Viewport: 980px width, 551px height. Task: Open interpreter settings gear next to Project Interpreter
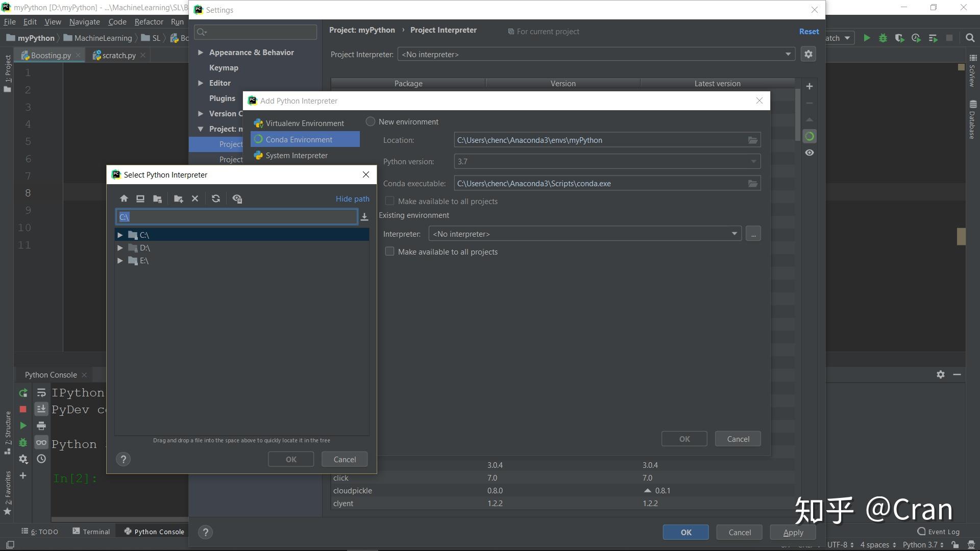(x=808, y=54)
